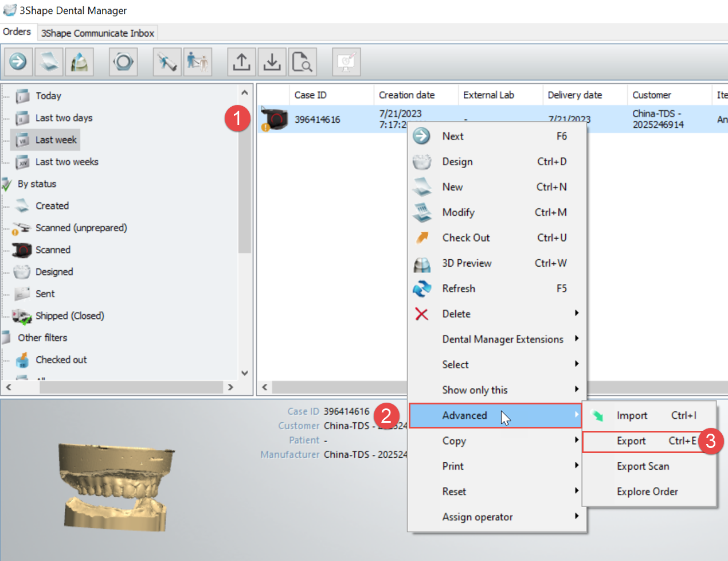Image resolution: width=728 pixels, height=561 pixels.
Task: Click the upload arrow toolbar icon
Action: [x=242, y=61]
